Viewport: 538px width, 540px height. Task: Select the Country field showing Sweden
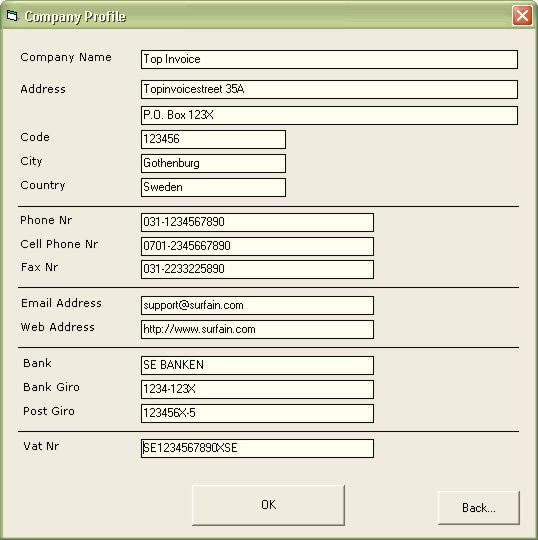point(213,187)
